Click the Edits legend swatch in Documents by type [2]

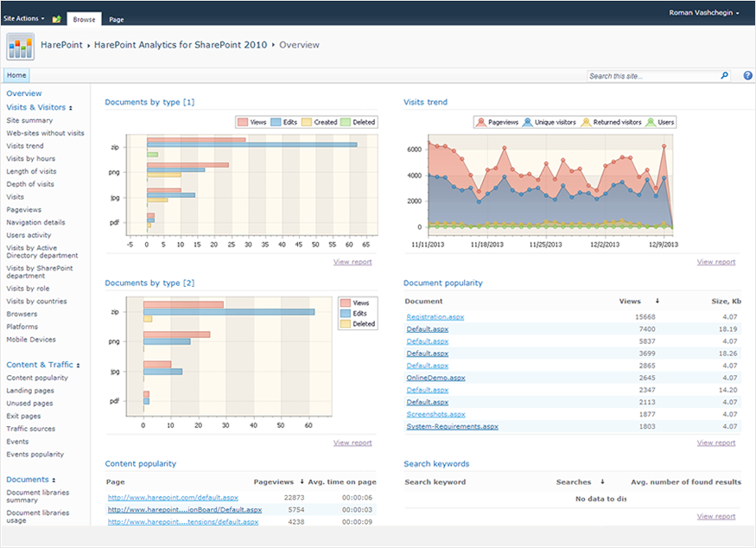(346, 314)
